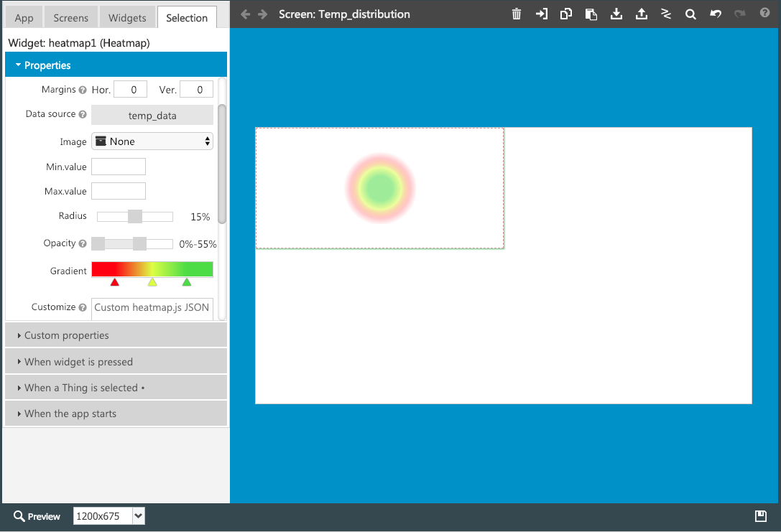The width and height of the screenshot is (781, 532).
Task: Go back using the left navigation arrow
Action: coord(244,13)
